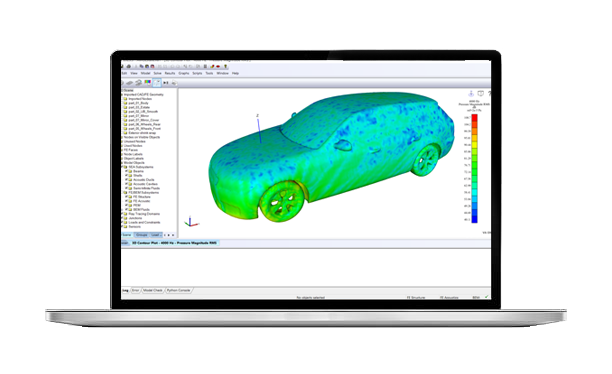Viewport: 612px width, 374px height.
Task: Click the flat plate toolbar icon
Action: [130, 83]
